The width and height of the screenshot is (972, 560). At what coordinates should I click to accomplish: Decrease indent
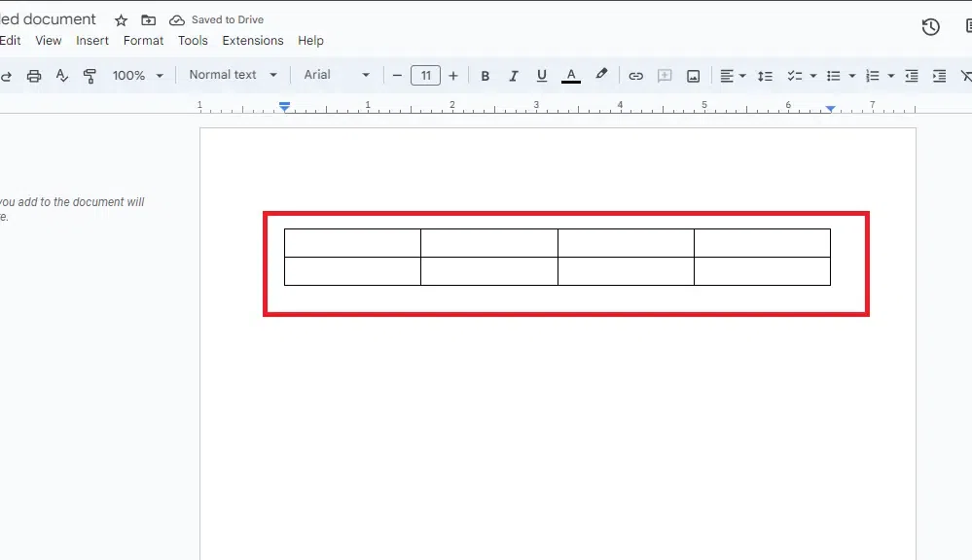tap(912, 76)
